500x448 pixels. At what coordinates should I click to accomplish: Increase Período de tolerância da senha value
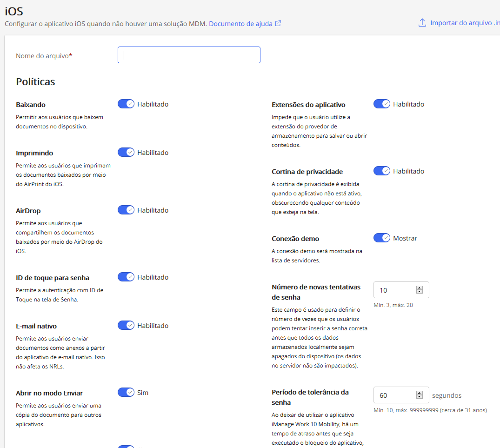420,393
